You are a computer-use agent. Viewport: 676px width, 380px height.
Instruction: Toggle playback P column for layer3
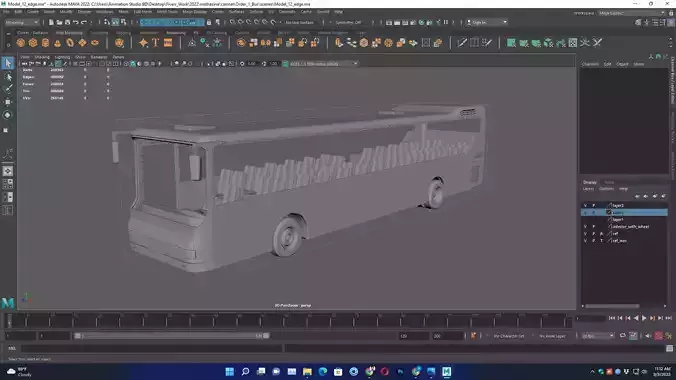pyautogui.click(x=594, y=205)
